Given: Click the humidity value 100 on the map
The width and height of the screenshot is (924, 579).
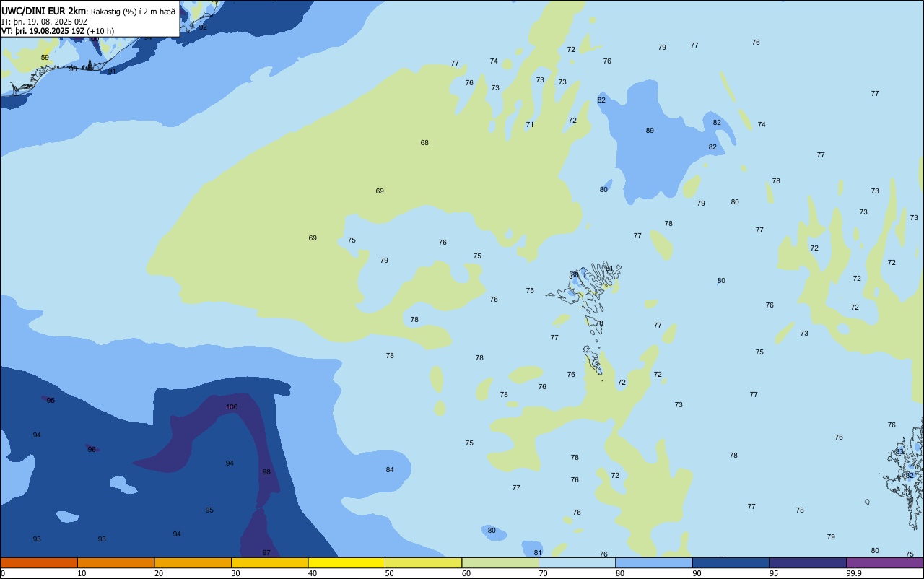Looking at the screenshot, I should point(232,407).
